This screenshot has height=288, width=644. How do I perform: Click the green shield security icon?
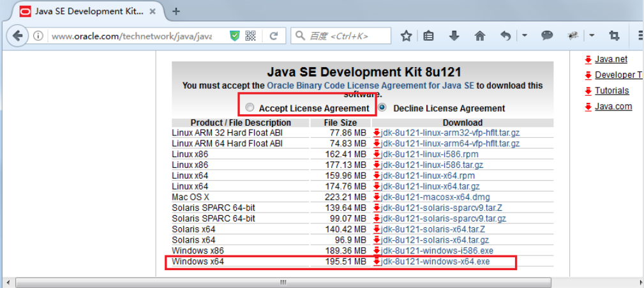pyautogui.click(x=234, y=36)
